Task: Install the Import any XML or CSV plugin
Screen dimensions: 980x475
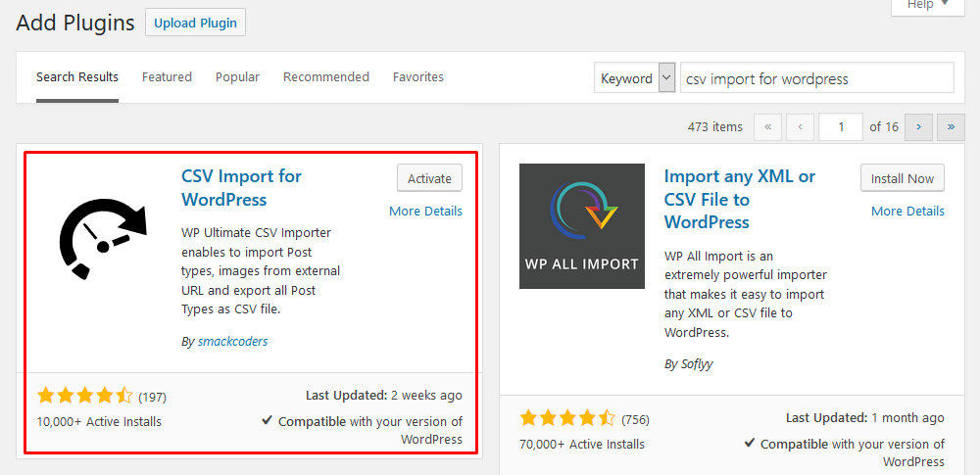Action: 903,178
